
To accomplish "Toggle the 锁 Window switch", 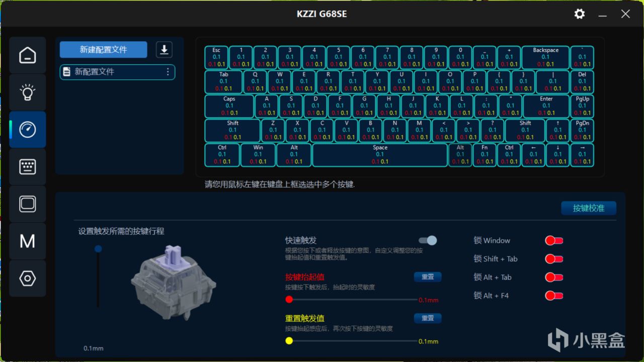I will pos(554,241).
